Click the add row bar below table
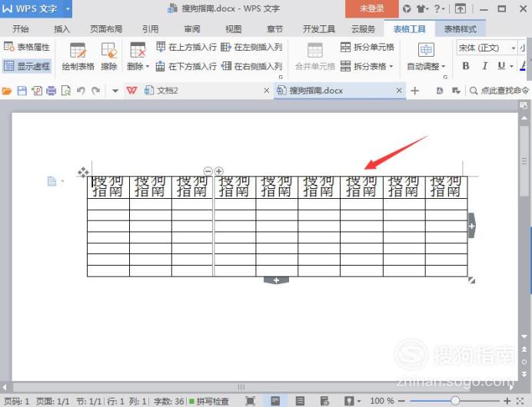Viewport: 532px width, 407px height. click(x=276, y=280)
